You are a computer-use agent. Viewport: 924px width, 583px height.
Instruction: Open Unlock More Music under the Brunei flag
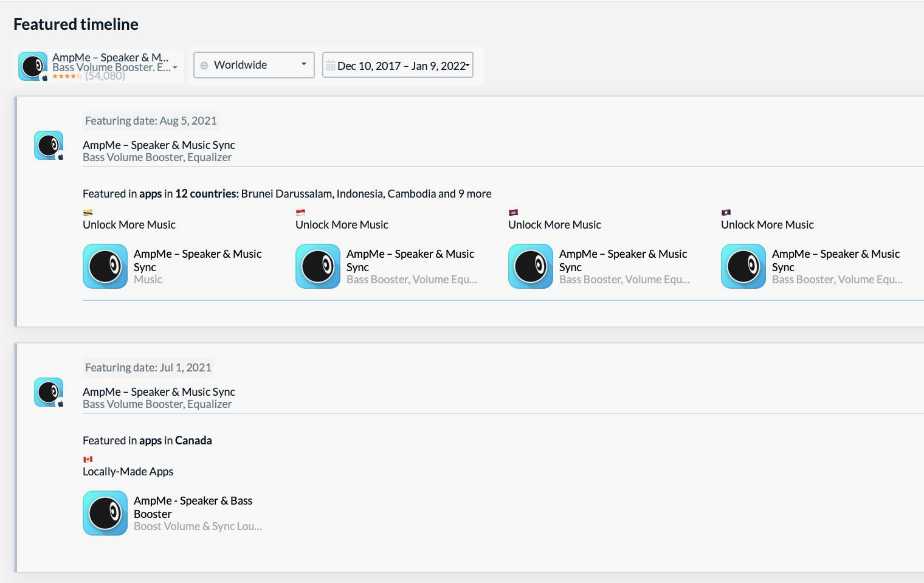coord(129,224)
